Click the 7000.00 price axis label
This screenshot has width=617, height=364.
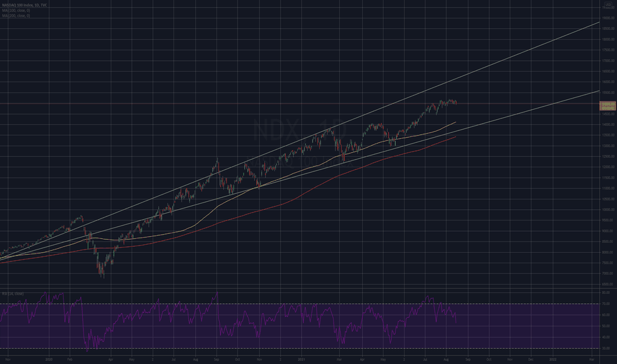[608, 273]
